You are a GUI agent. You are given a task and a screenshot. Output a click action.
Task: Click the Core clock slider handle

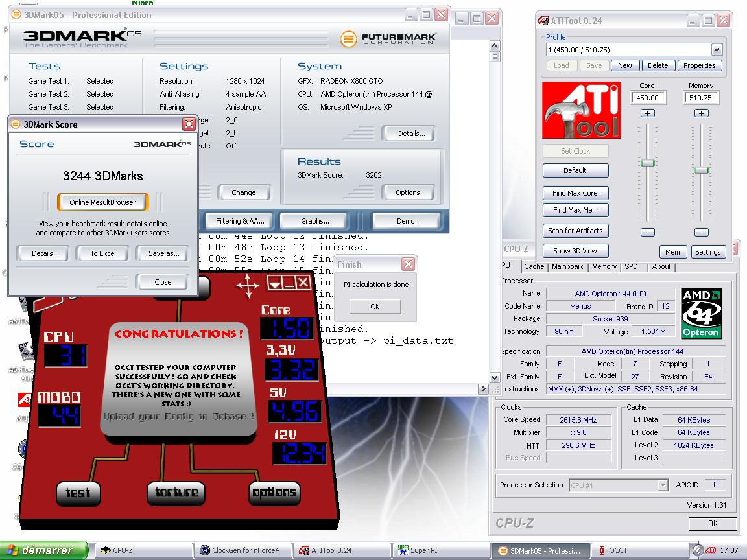click(x=647, y=163)
